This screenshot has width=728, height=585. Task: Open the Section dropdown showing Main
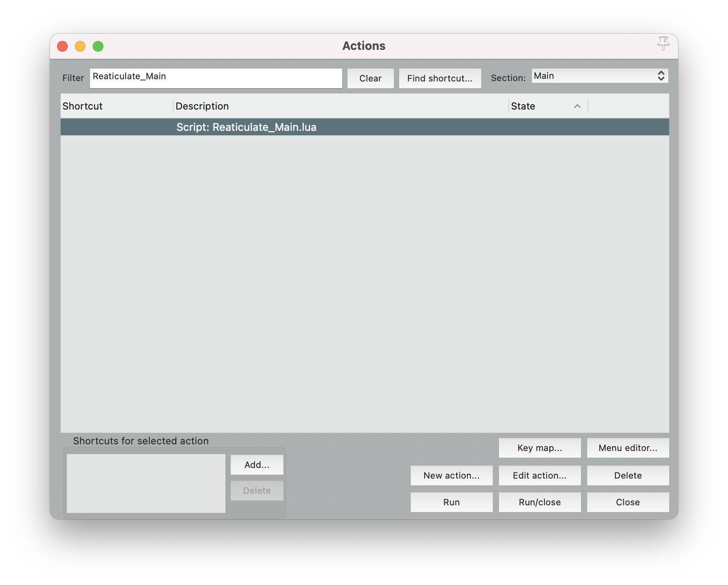600,76
